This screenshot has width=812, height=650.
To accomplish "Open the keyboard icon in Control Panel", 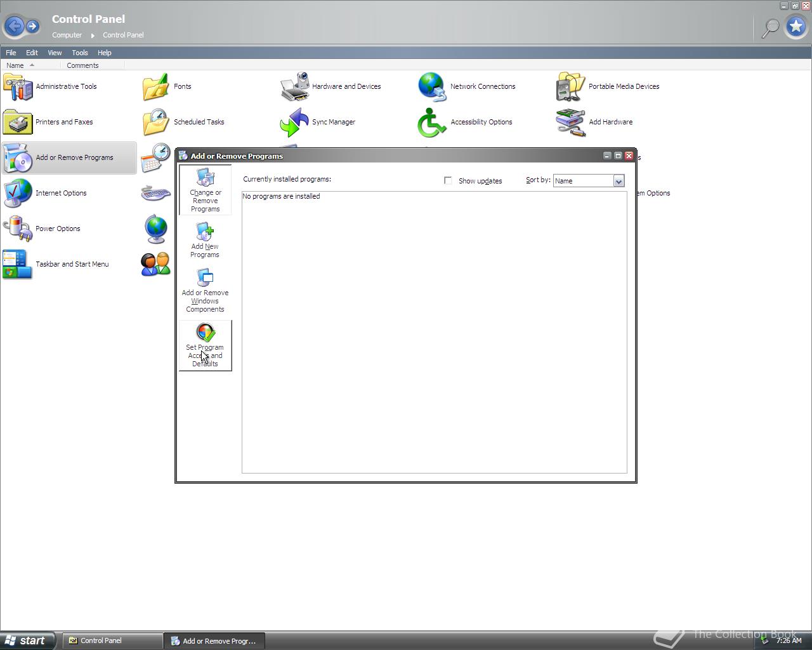I will (x=155, y=193).
